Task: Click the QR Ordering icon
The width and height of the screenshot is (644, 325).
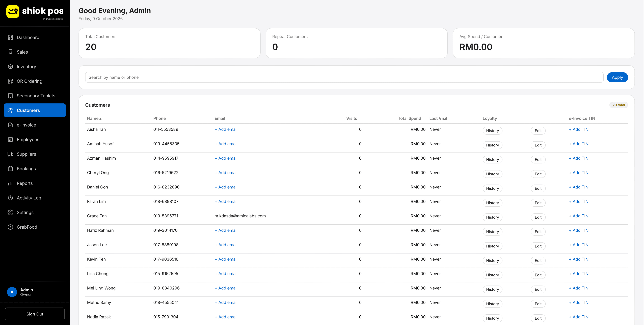Action: (10, 81)
